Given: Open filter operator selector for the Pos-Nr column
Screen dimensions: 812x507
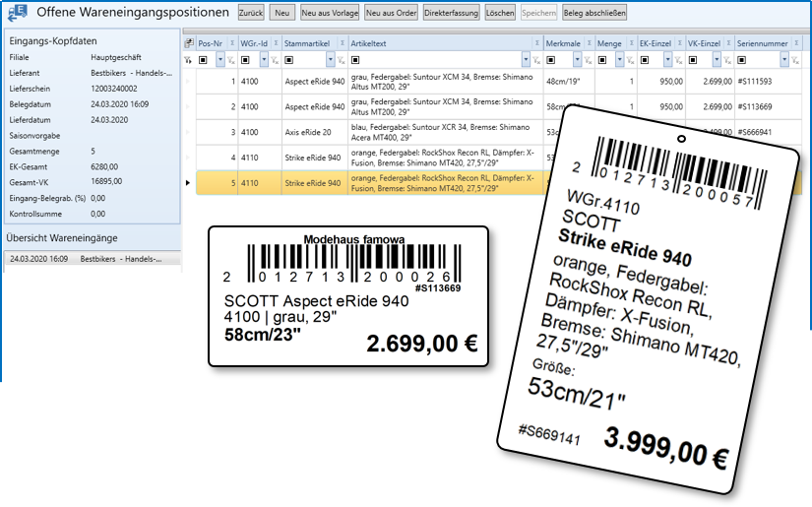Looking at the screenshot, I should (x=203, y=61).
